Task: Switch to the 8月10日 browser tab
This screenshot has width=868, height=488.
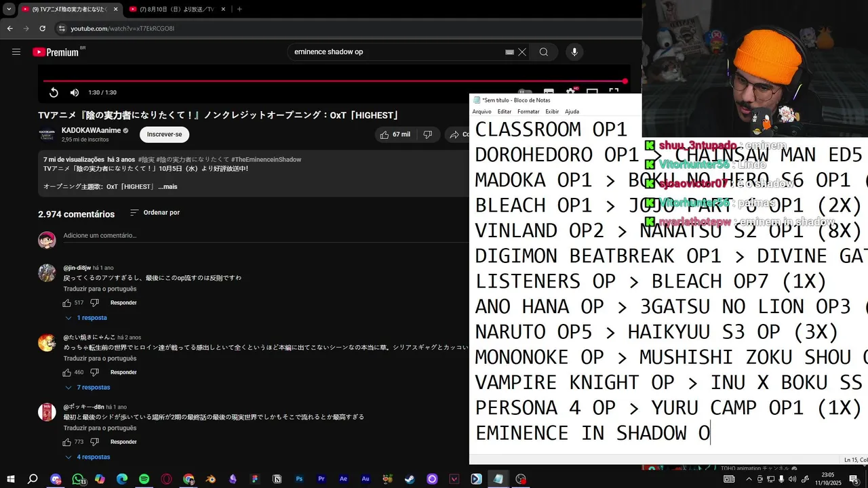Action: click(x=176, y=9)
